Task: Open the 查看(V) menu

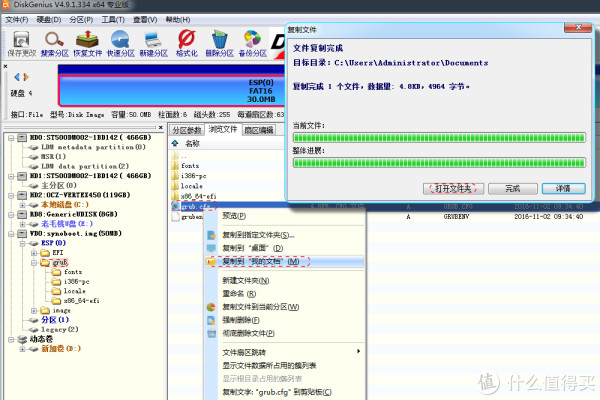Action: (x=145, y=20)
